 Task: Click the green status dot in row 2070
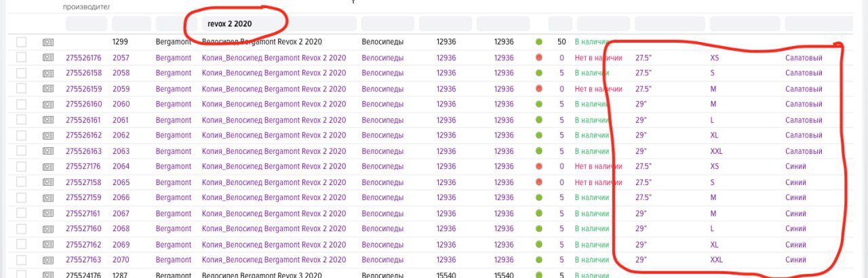click(x=539, y=260)
